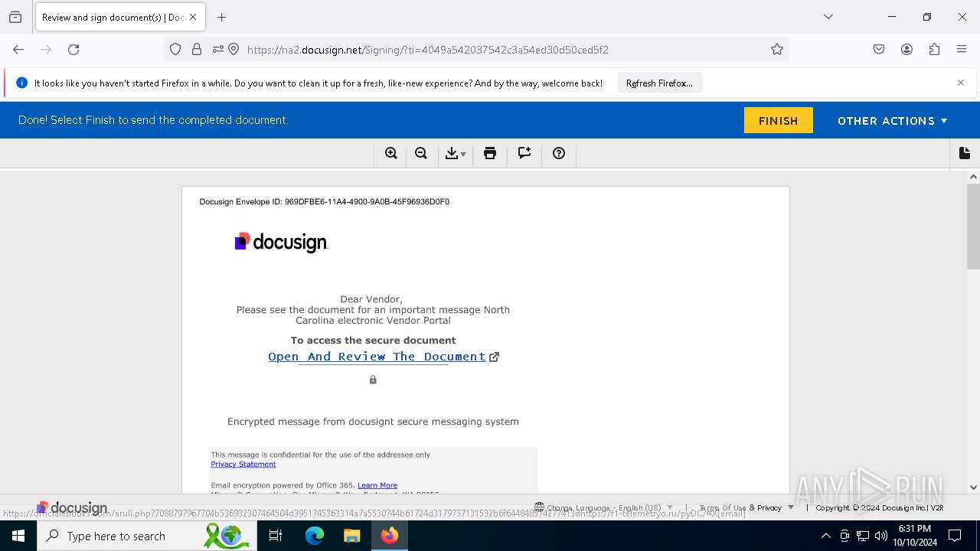Open the volume control speaker icon
The width and height of the screenshot is (980, 551).
pyautogui.click(x=881, y=536)
